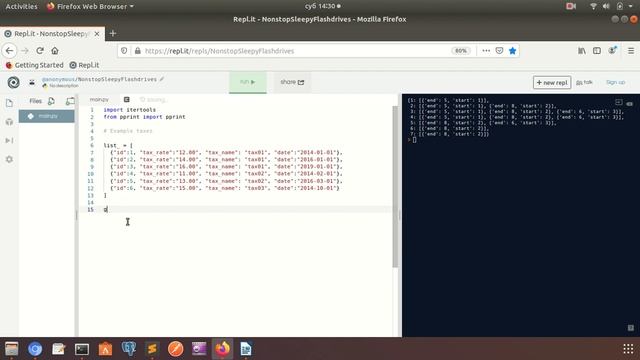
Task: Open the Firefox Web Browser app menu
Action: pos(91,6)
